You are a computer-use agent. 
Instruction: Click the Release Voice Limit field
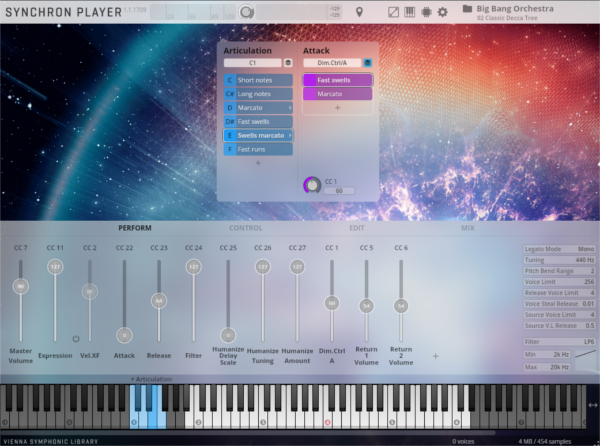point(559,293)
